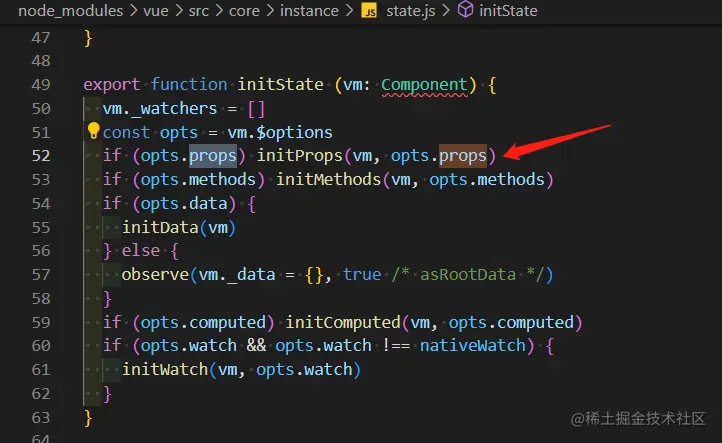Click the asRootData comment
Viewport: 722px width, 443px height.
(467, 275)
